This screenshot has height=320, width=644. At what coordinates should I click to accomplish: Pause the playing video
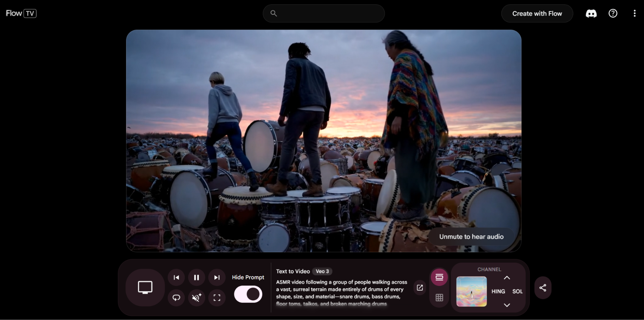pyautogui.click(x=197, y=277)
